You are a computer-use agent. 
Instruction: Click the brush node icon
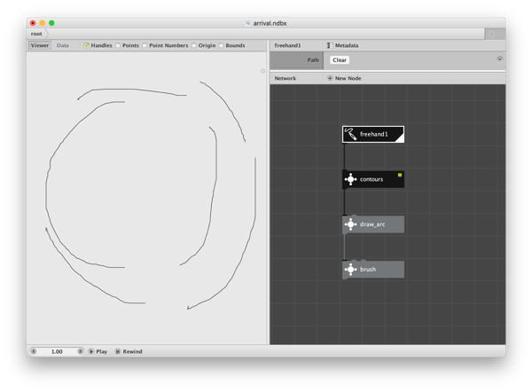click(x=350, y=270)
